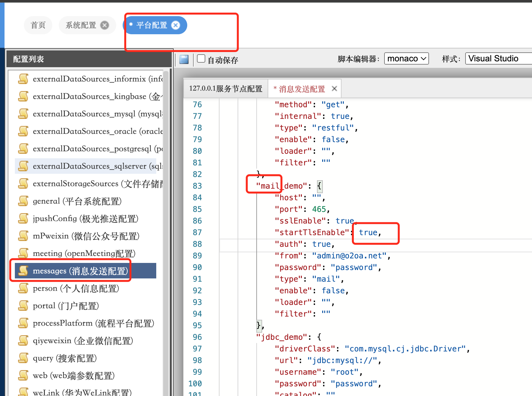532x396 pixels.
Task: Click scroll icon beside messages config
Action: pos(23,270)
